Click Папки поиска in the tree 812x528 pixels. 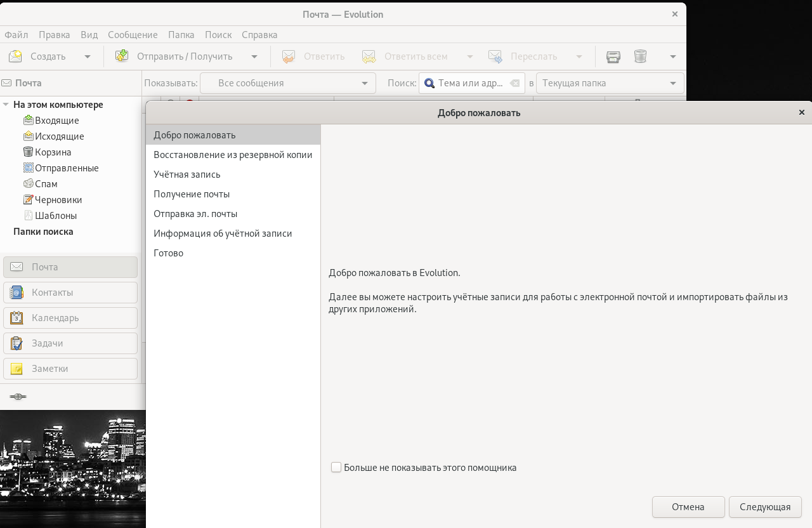point(43,232)
